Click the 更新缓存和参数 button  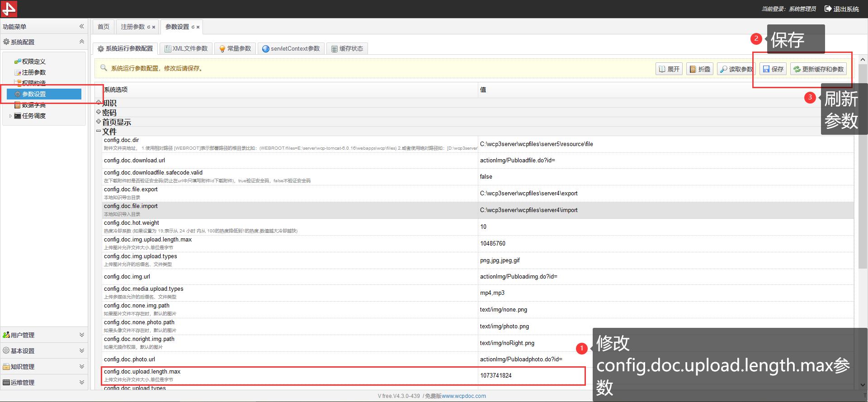tap(818, 69)
